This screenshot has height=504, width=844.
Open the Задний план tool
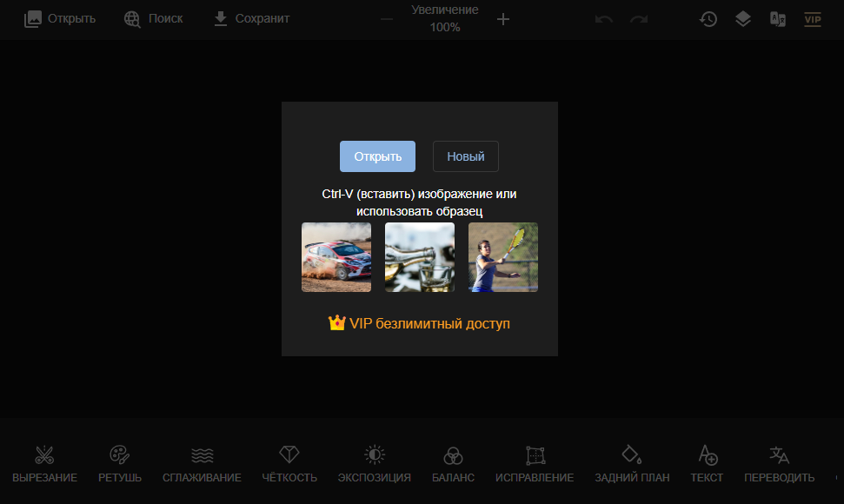[632, 461]
